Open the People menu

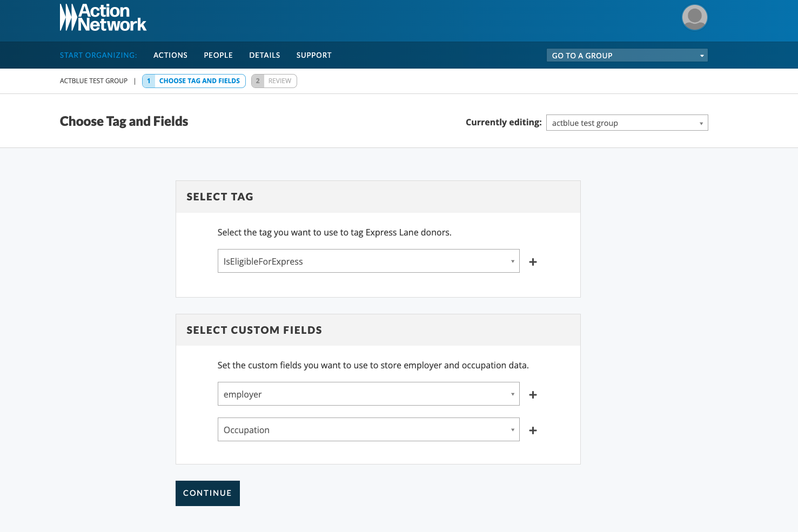(218, 55)
